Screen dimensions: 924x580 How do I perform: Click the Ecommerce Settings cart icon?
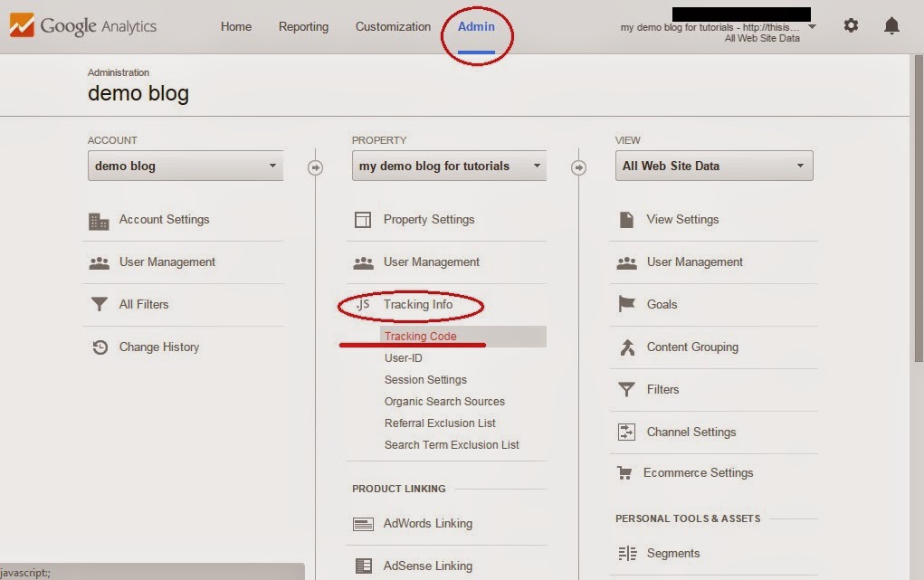tap(624, 472)
